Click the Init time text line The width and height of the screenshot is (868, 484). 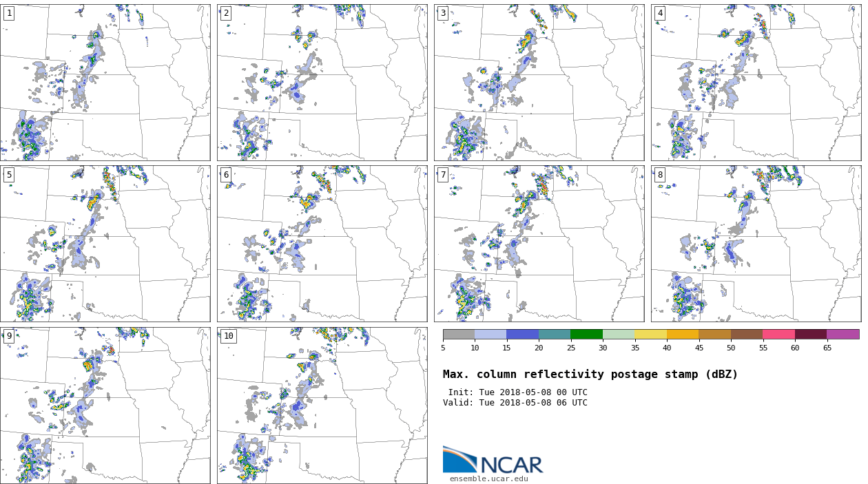pyautogui.click(x=517, y=392)
